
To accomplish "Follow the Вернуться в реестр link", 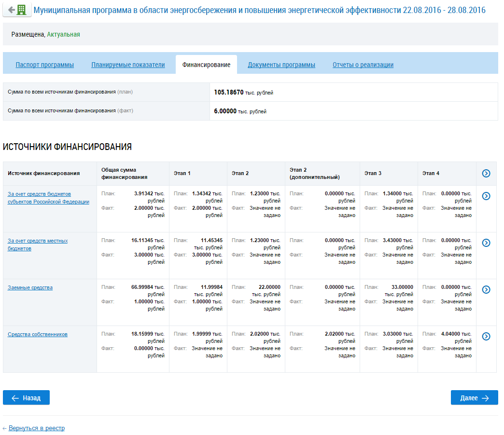I will pos(36,428).
